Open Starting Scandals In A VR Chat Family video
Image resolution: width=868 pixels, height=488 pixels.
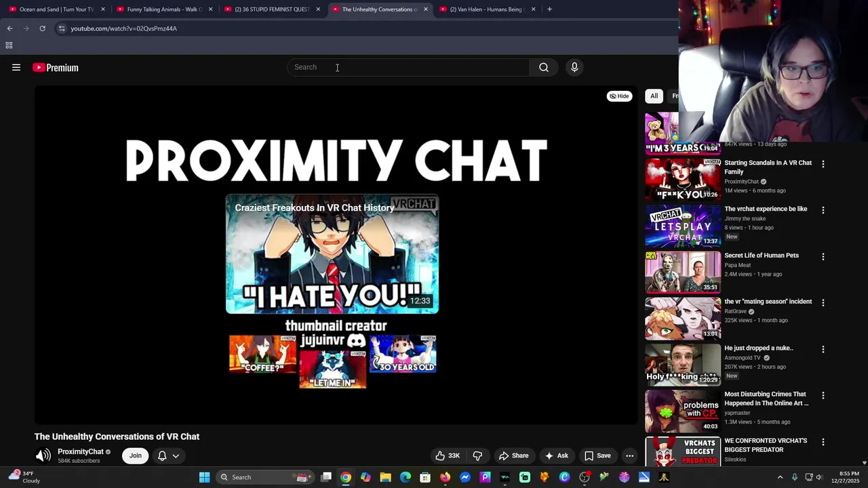[x=768, y=167]
